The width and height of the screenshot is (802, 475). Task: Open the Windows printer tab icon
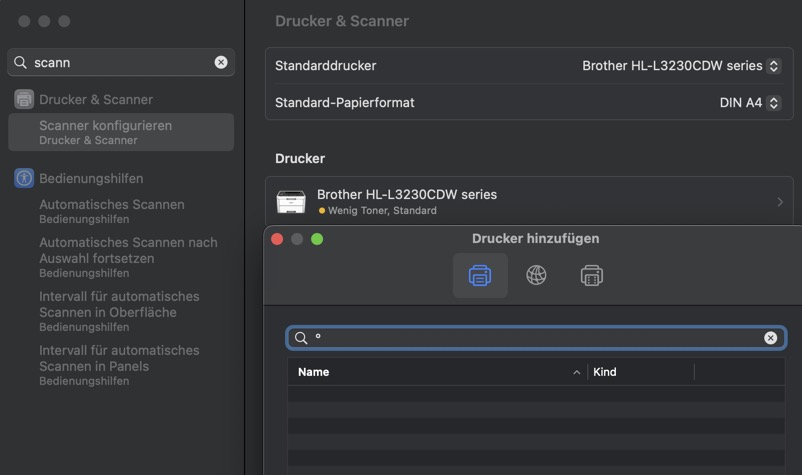pyautogui.click(x=591, y=275)
